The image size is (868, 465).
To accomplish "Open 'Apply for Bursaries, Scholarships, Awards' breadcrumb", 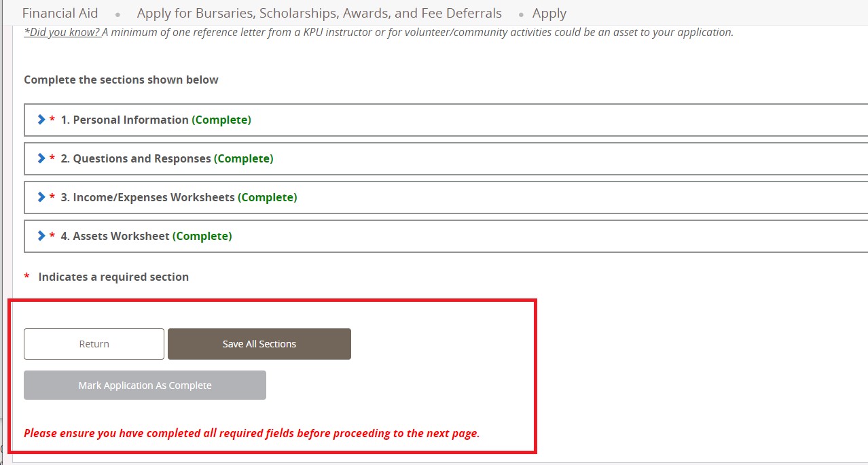I will 319,14.
